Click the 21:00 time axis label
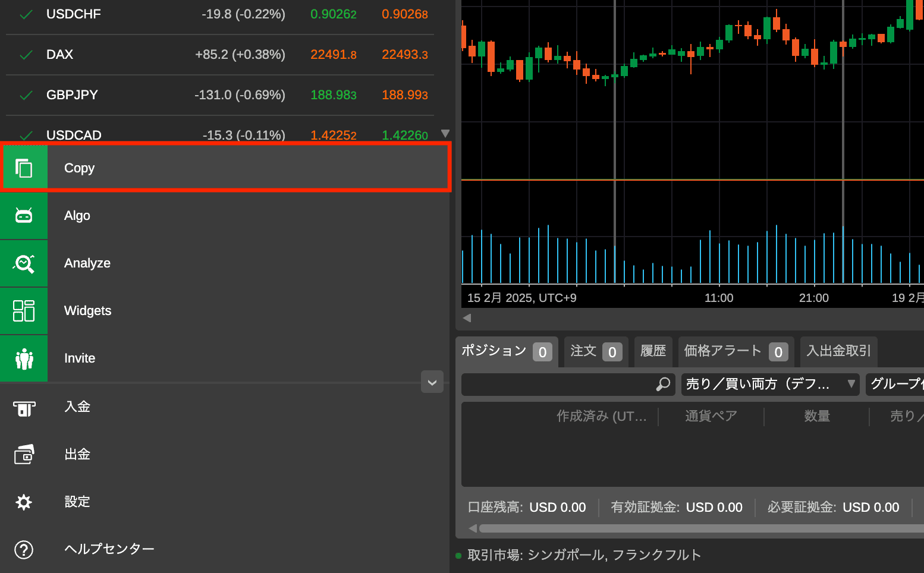This screenshot has height=573, width=924. coord(813,298)
